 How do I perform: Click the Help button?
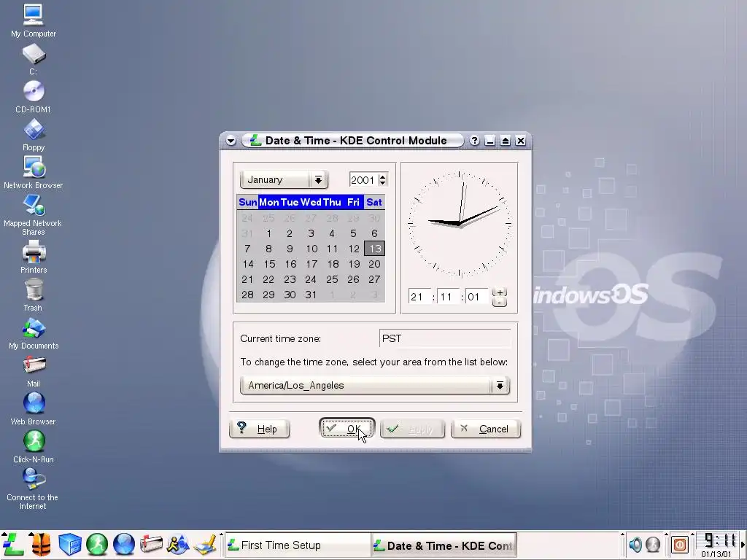pyautogui.click(x=259, y=429)
